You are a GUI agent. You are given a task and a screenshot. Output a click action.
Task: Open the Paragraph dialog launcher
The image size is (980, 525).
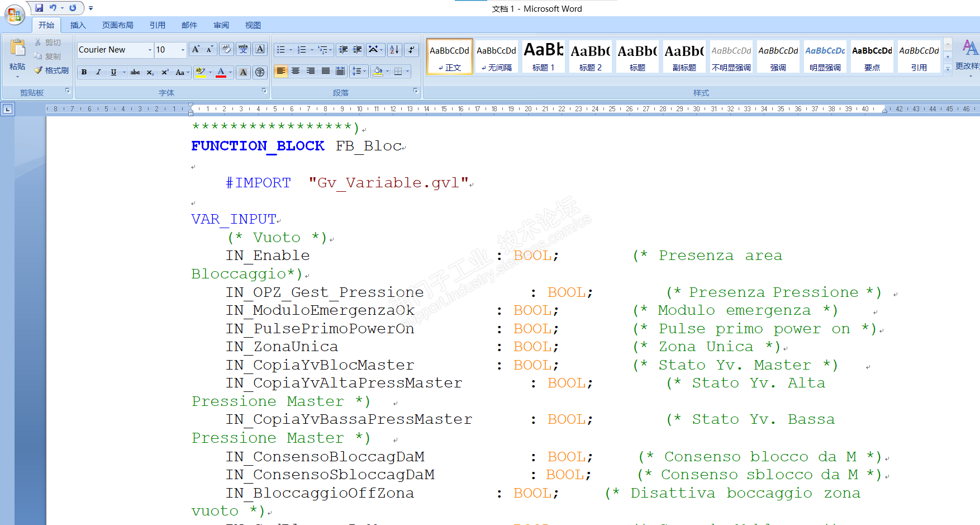[415, 91]
